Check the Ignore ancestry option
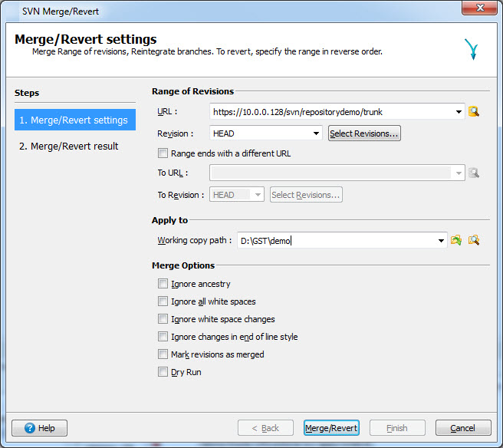The image size is (503, 448). (x=163, y=284)
